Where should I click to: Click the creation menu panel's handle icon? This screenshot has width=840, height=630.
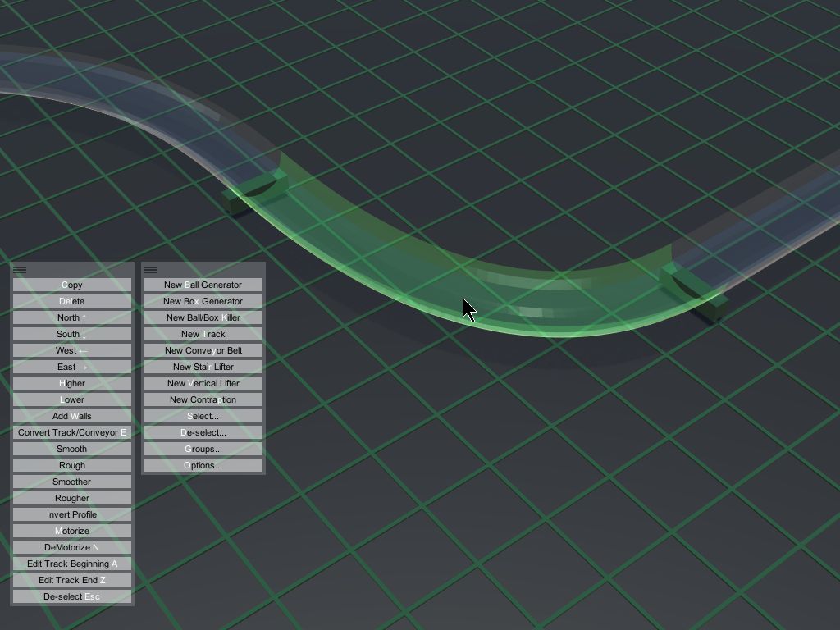[x=151, y=270]
